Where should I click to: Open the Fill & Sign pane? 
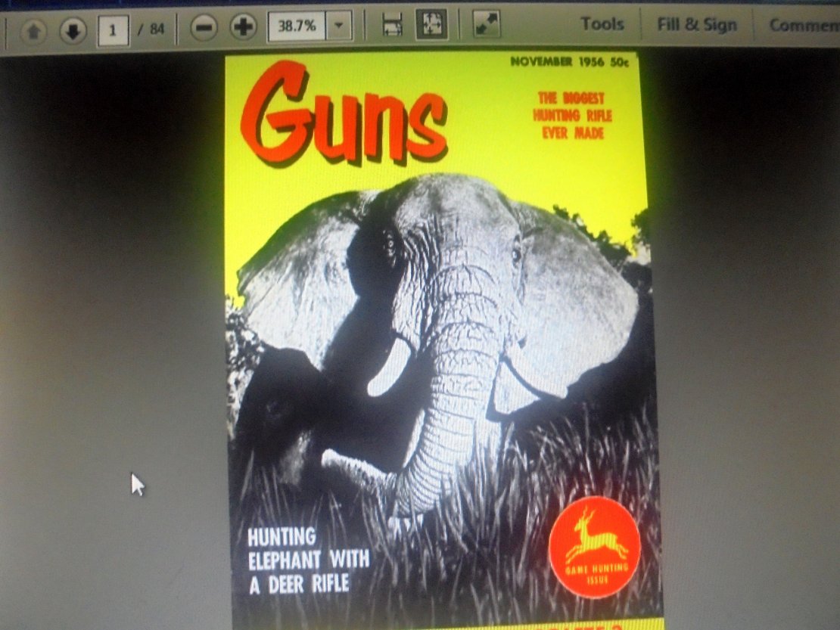coord(697,25)
